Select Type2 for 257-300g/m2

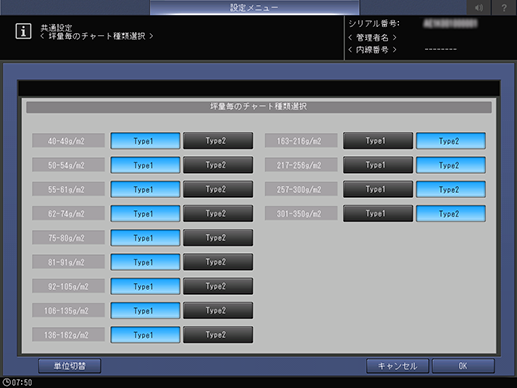click(x=451, y=189)
